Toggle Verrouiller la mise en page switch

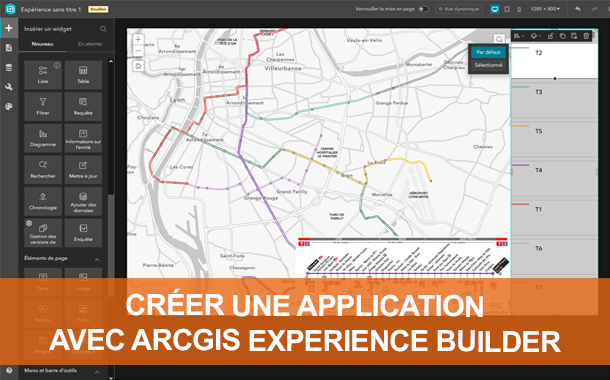click(x=423, y=9)
